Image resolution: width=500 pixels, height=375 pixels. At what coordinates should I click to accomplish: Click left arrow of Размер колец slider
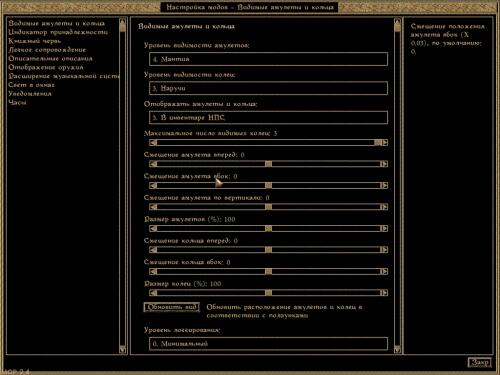pyautogui.click(x=153, y=293)
